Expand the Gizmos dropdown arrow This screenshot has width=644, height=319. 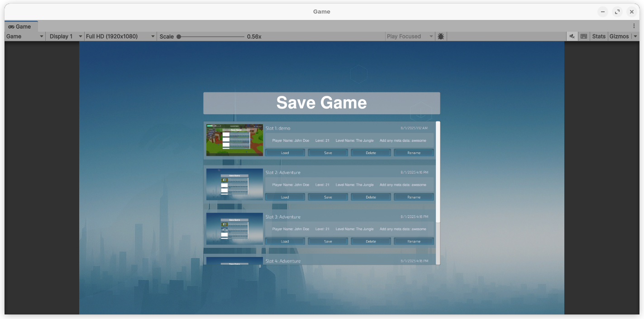pos(635,36)
